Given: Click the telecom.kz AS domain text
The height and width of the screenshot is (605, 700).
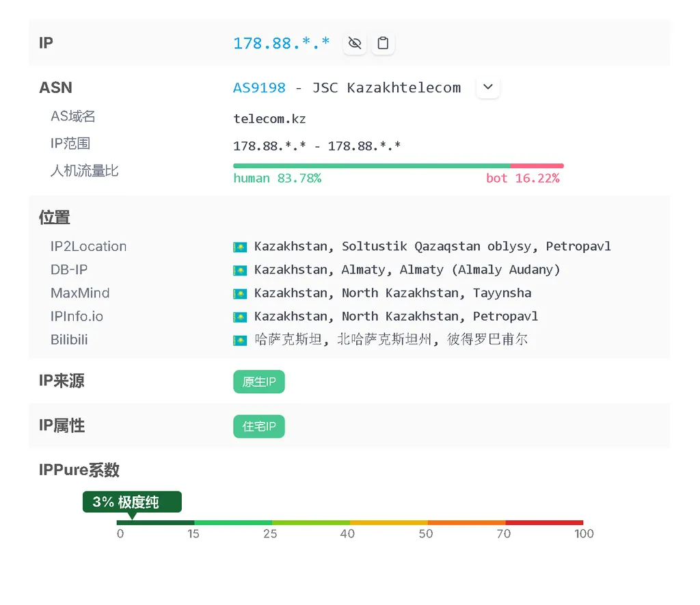Looking at the screenshot, I should (x=269, y=119).
